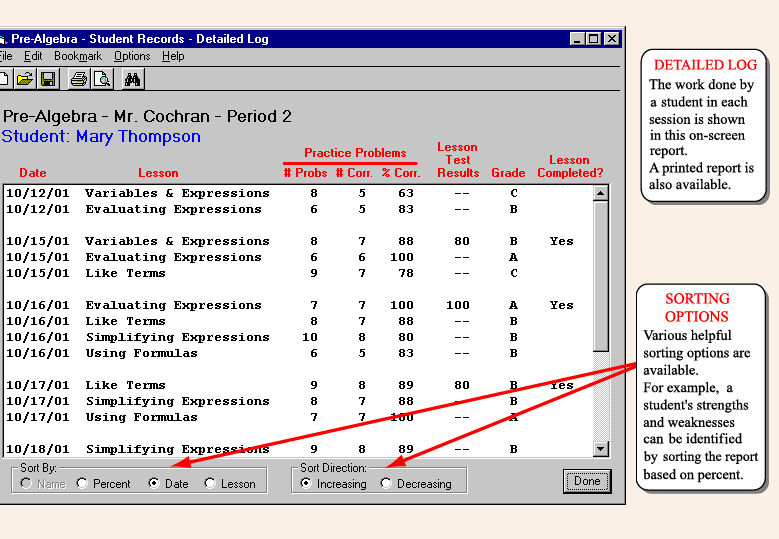Select the Lesson sort radio button
The width and height of the screenshot is (779, 539).
[x=210, y=483]
